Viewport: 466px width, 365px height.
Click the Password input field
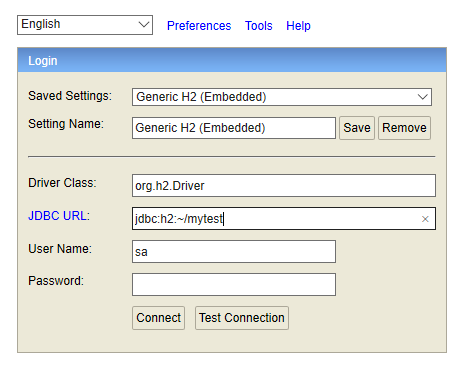234,284
